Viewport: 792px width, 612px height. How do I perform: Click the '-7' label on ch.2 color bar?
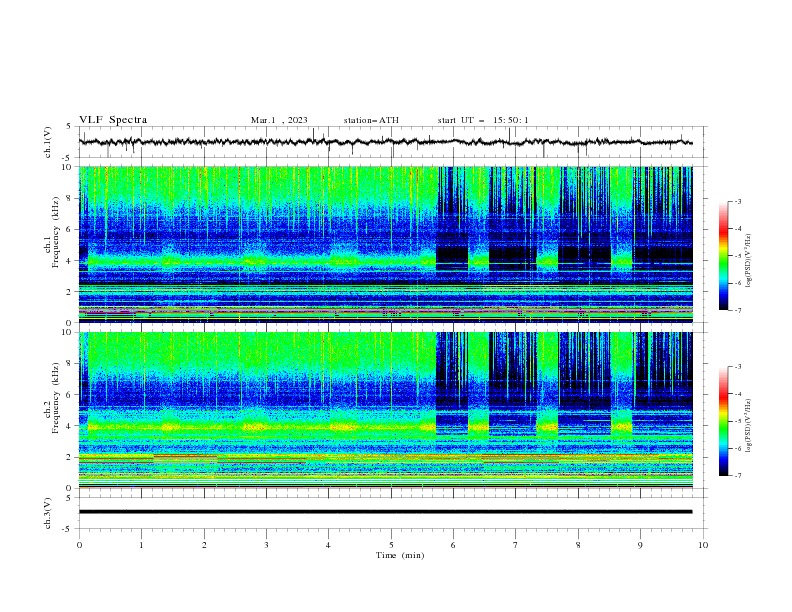[738, 476]
